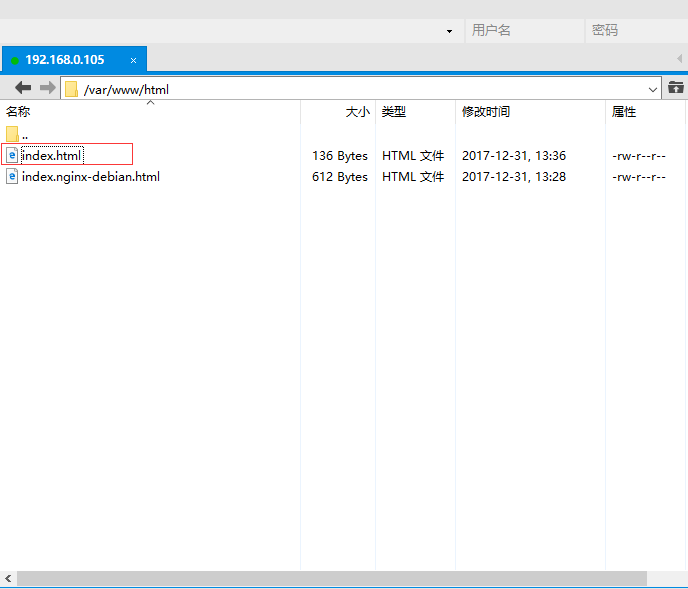Image resolution: width=688 pixels, height=589 pixels.
Task: Click the 612 Bytes size cell
Action: [x=340, y=176]
